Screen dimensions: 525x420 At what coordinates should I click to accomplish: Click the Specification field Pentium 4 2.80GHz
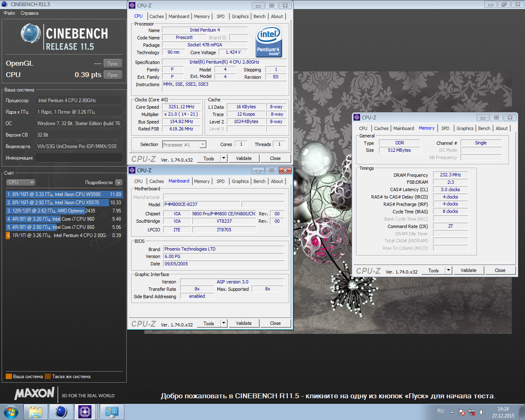224,62
